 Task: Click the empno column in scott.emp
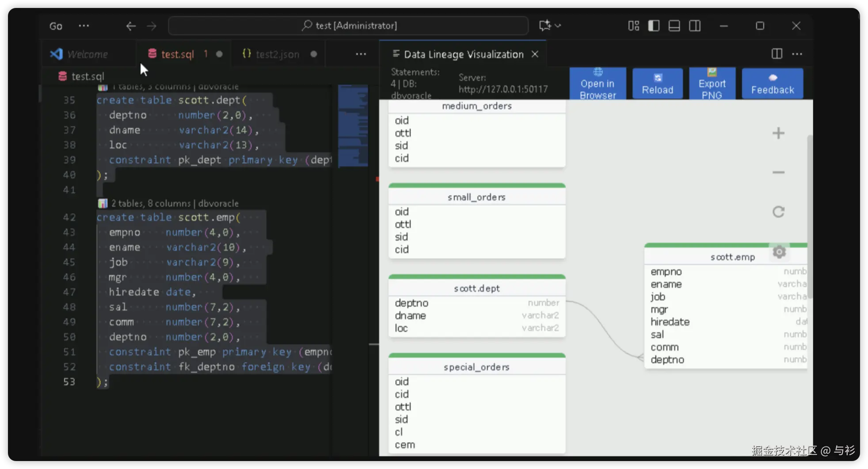(726, 271)
